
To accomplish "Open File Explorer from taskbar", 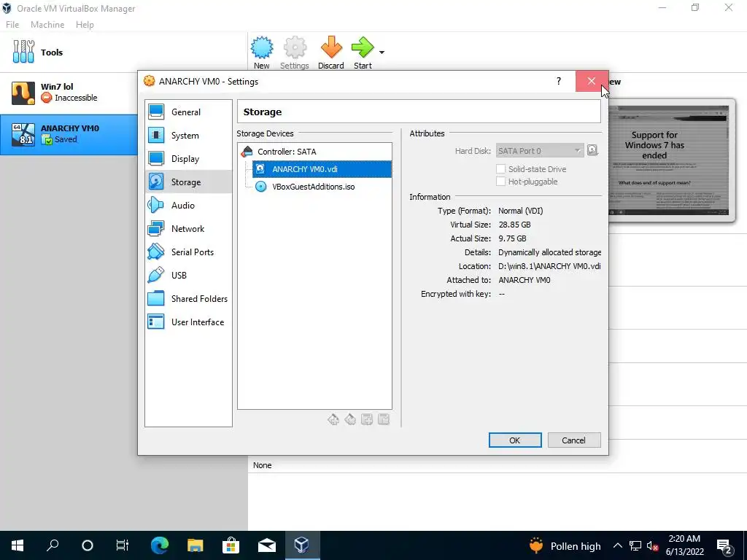I will point(195,545).
